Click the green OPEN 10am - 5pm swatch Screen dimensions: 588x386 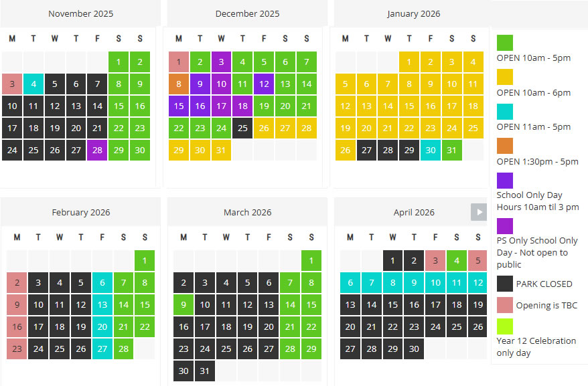click(505, 43)
